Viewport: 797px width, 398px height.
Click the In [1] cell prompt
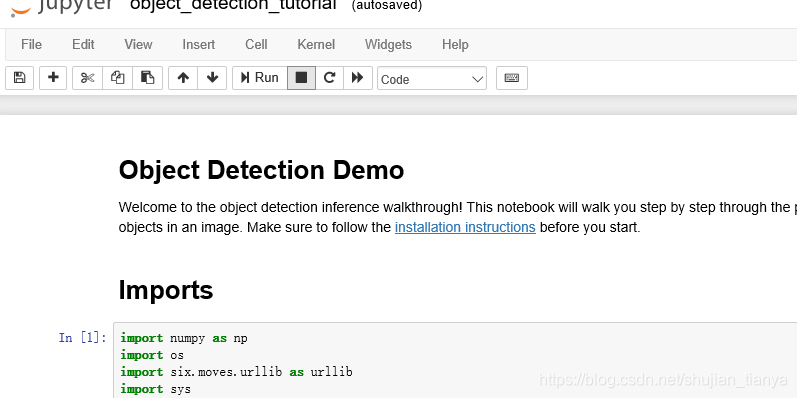click(82, 338)
